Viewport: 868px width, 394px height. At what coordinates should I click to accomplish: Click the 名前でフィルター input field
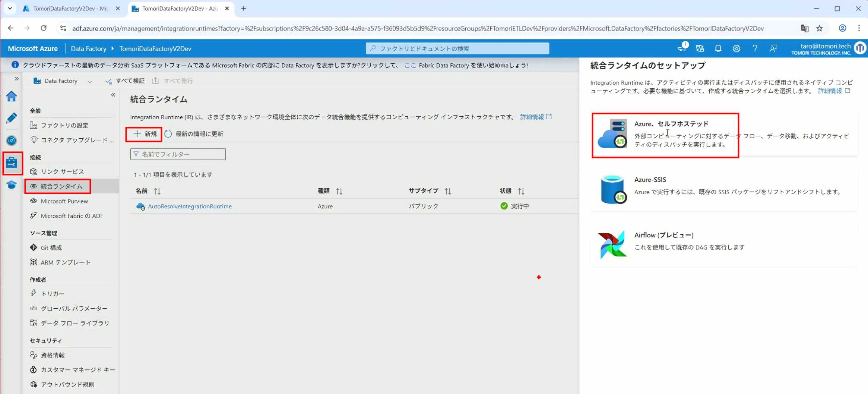(x=178, y=154)
